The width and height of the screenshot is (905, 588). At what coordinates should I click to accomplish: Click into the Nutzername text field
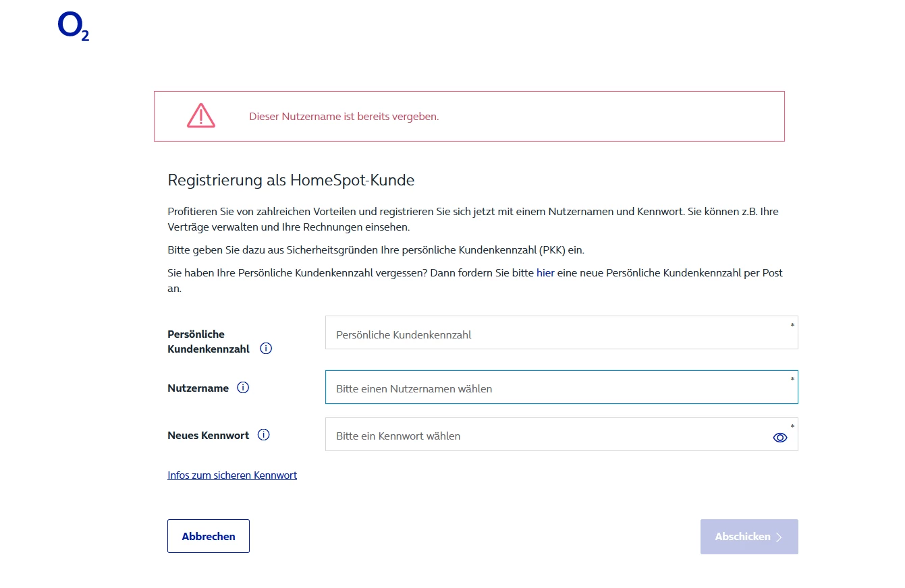553,388
